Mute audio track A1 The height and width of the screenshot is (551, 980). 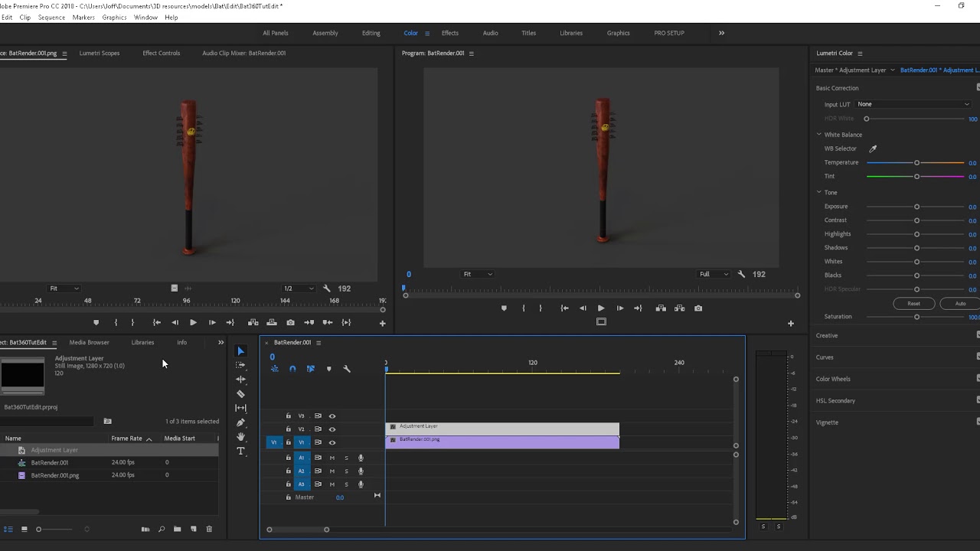[x=332, y=458]
